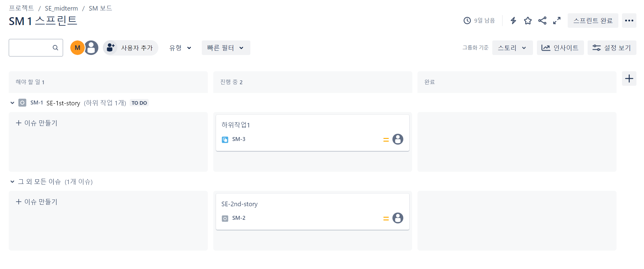Click the automation lightning bolt icon
This screenshot has width=644, height=269.
(513, 21)
